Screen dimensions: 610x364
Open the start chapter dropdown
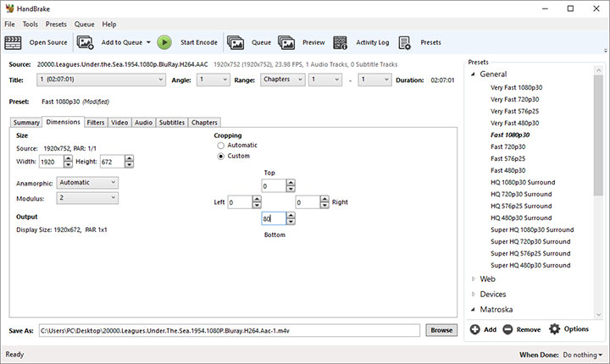point(325,80)
